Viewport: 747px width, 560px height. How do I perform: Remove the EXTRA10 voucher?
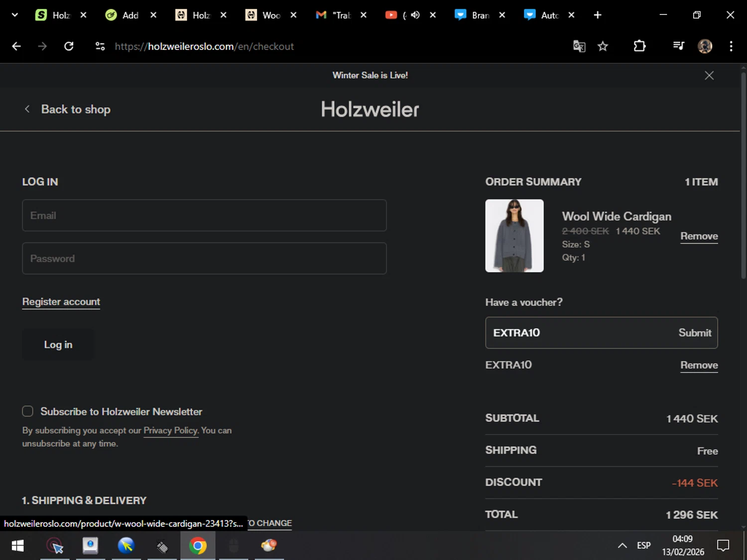[x=699, y=365]
